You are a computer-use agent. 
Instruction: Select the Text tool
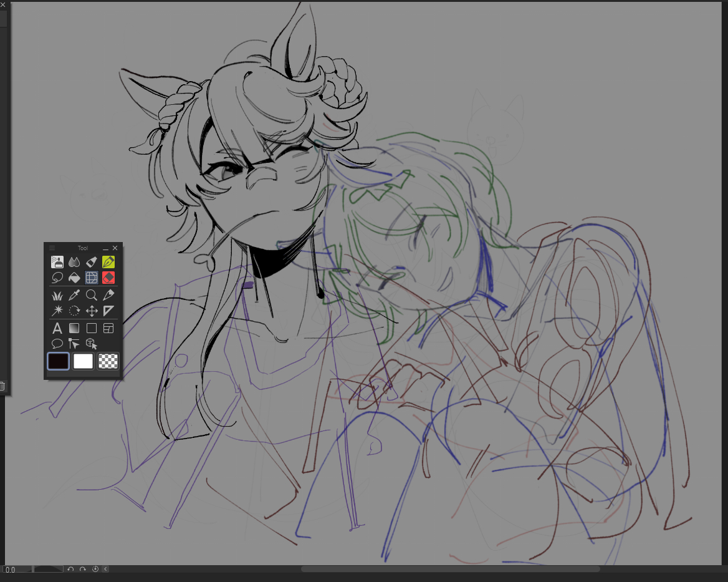coord(57,328)
